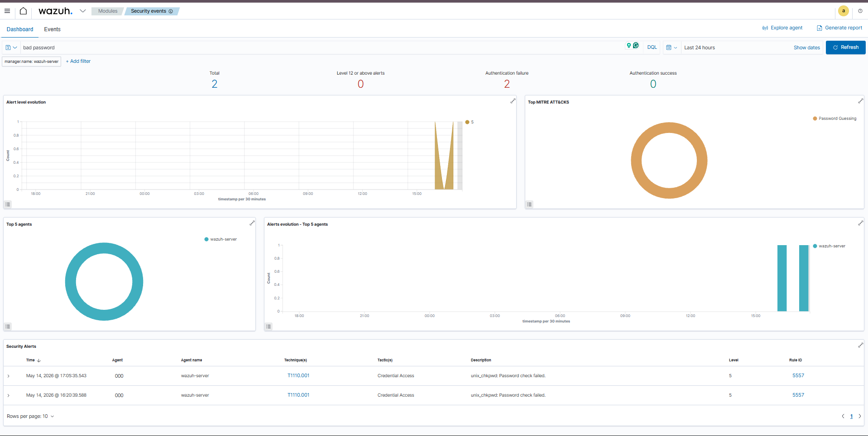Open the user avatar menu

pos(843,11)
